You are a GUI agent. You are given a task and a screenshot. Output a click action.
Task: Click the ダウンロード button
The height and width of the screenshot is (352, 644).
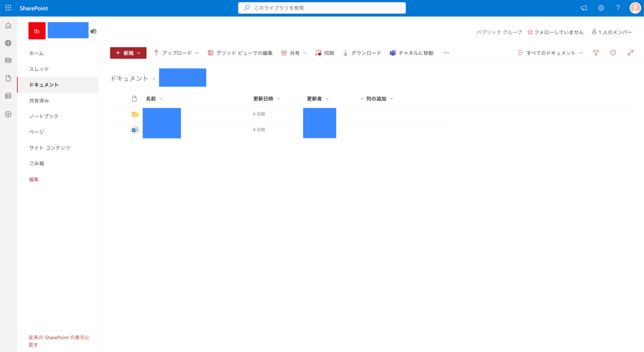362,53
